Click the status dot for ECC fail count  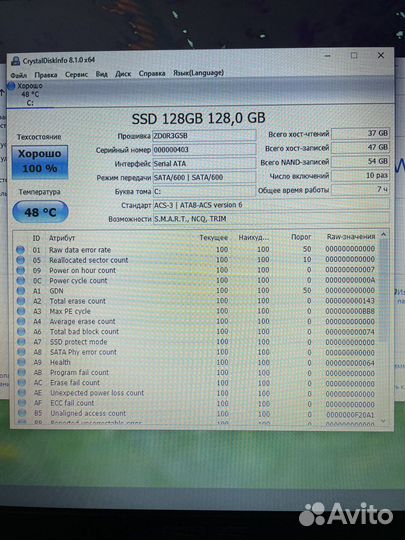tap(22, 403)
